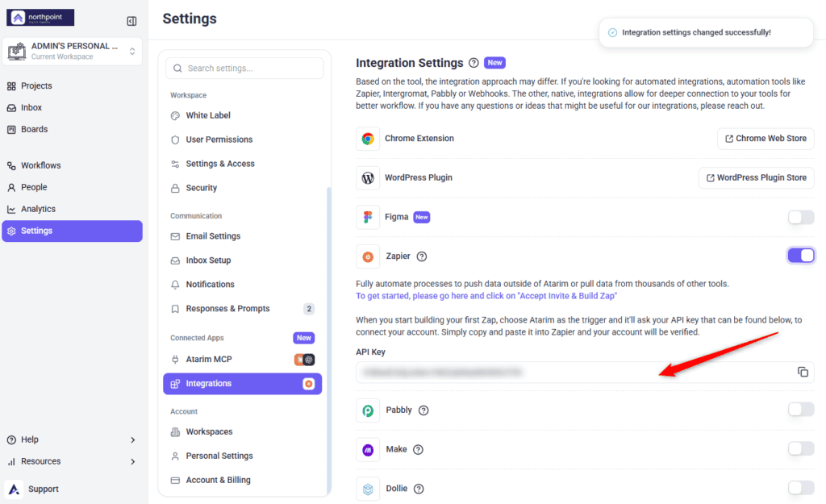This screenshot has width=826, height=504.
Task: Collapse the sidebar with the panel icon
Action: (131, 21)
